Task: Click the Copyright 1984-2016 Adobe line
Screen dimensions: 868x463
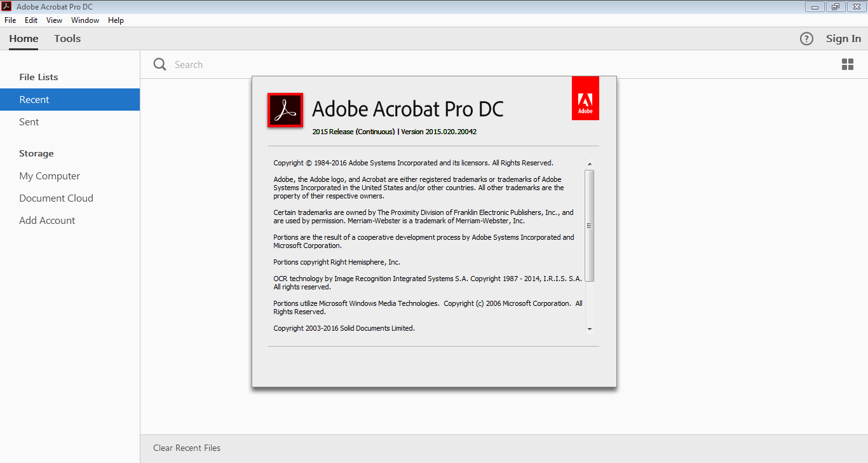Action: click(x=413, y=163)
